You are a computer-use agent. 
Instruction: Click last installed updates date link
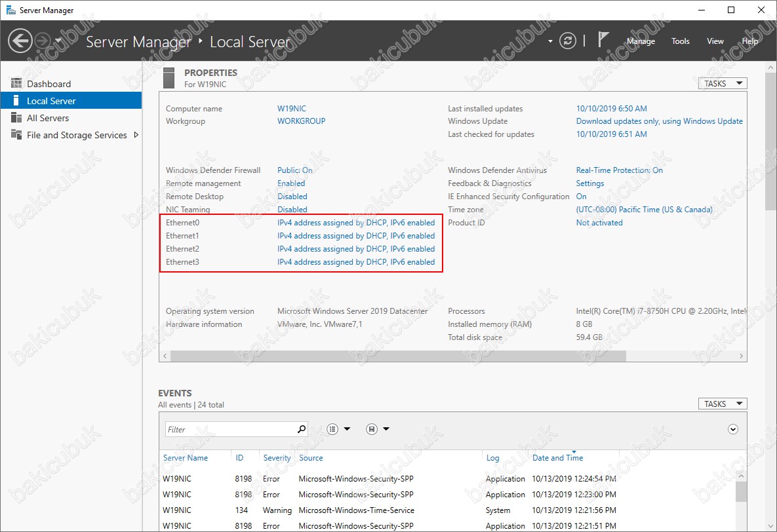[x=612, y=109]
